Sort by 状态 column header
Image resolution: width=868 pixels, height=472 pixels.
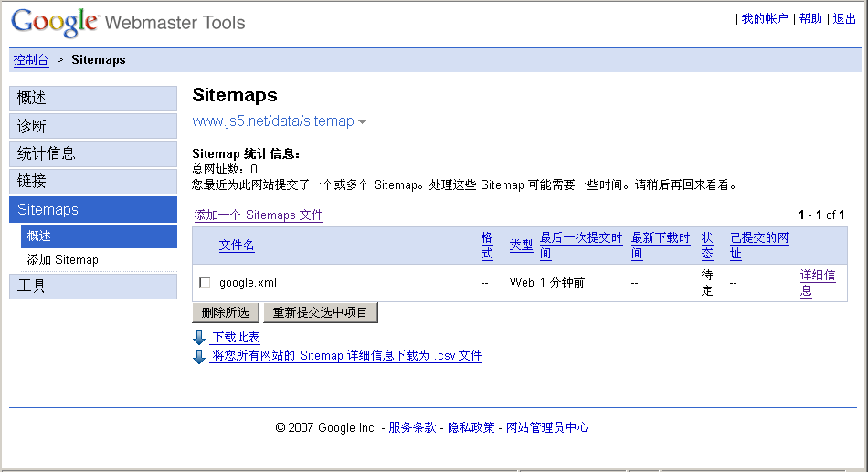tap(707, 246)
